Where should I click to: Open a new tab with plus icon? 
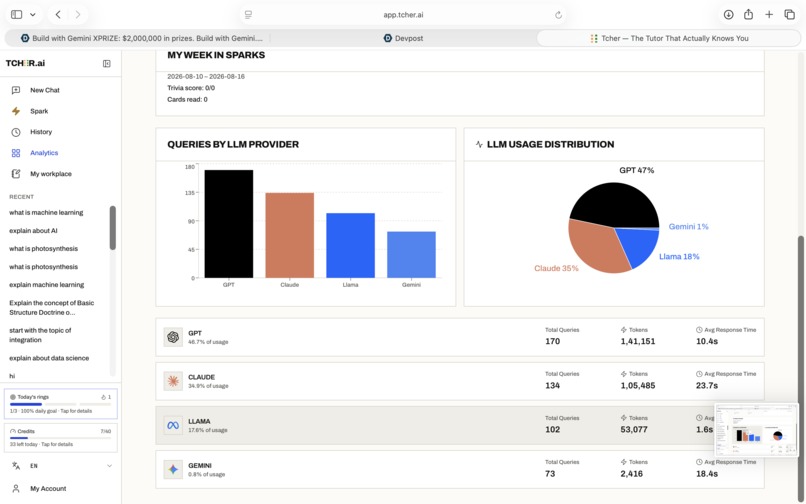pyautogui.click(x=769, y=14)
